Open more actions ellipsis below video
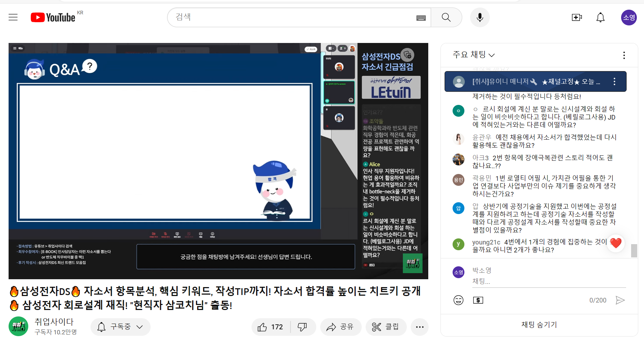Viewport: 644px width, 339px height. click(420, 327)
